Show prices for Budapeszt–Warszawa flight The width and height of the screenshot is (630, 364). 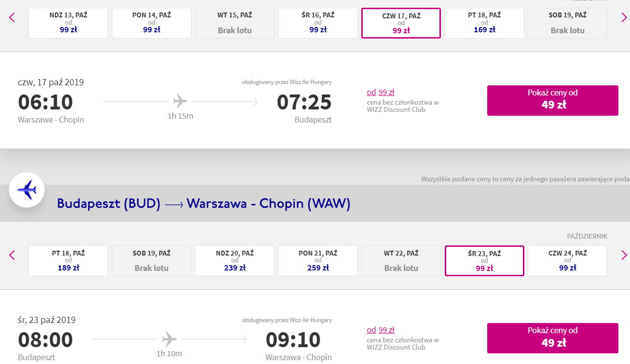point(552,338)
